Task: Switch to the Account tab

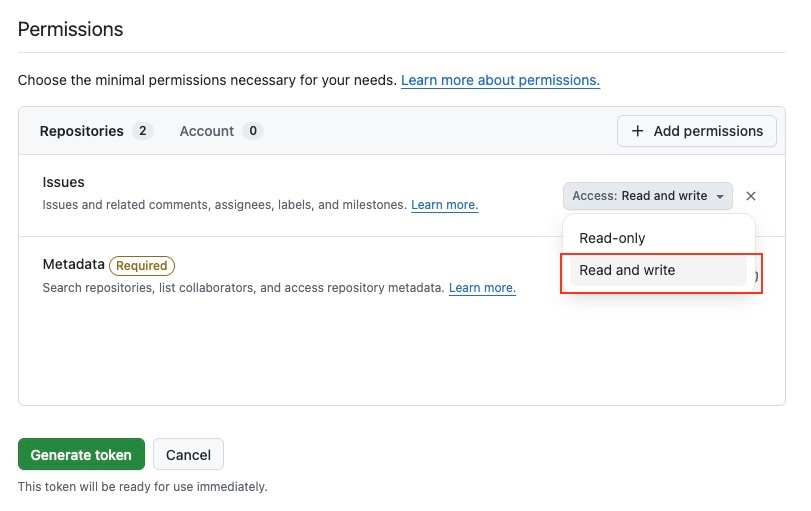Action: [x=206, y=131]
